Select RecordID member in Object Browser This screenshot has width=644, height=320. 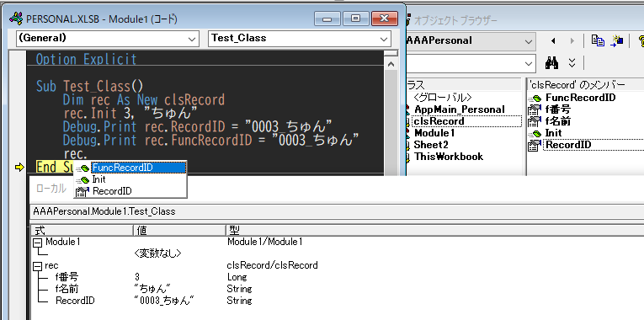568,145
